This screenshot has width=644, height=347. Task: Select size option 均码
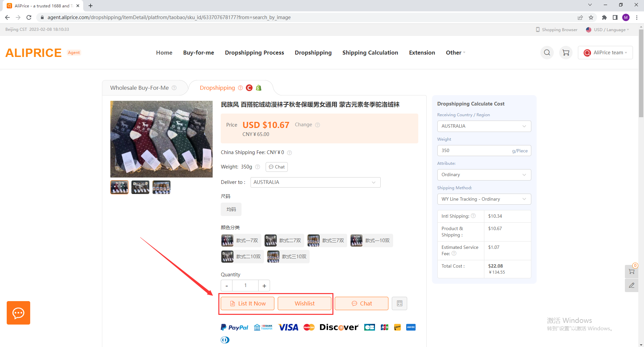231,209
